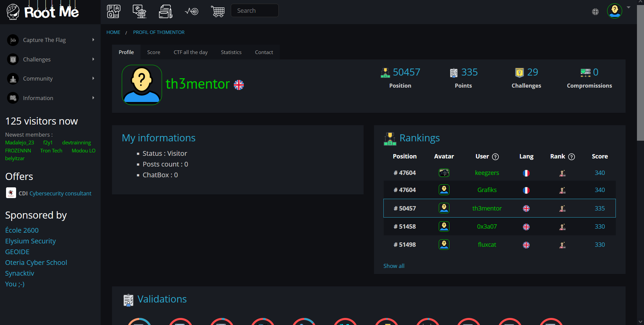The width and height of the screenshot is (644, 325).
Task: Click the Search input field
Action: (255, 10)
